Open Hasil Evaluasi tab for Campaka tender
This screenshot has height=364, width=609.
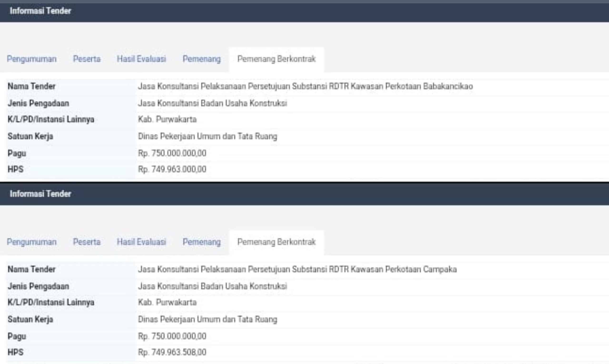tap(142, 242)
